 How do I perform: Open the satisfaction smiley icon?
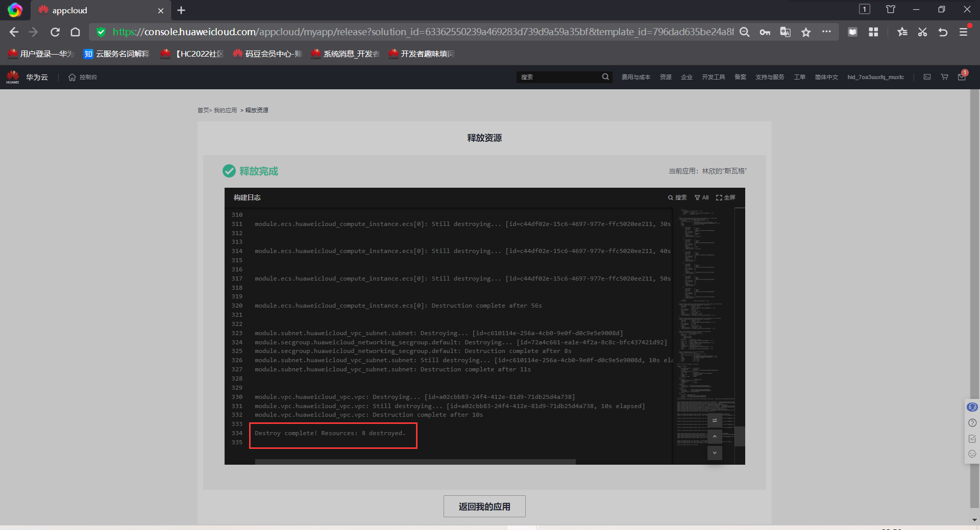(972, 454)
